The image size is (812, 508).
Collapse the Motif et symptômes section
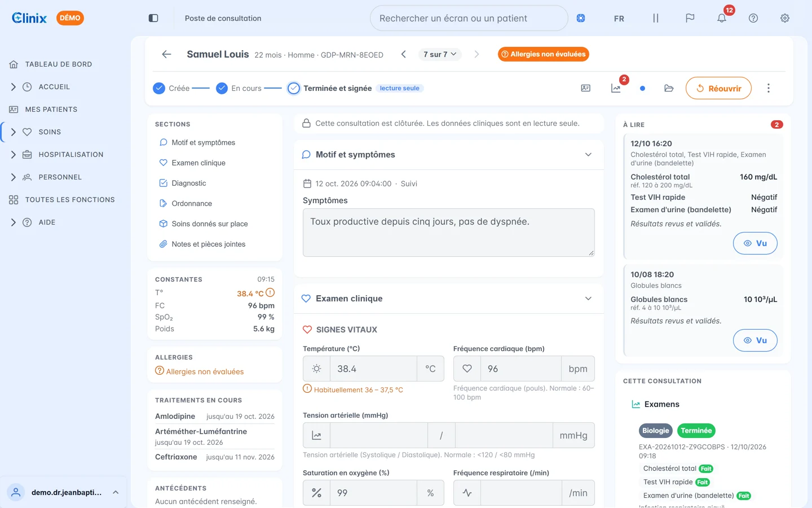pos(588,155)
